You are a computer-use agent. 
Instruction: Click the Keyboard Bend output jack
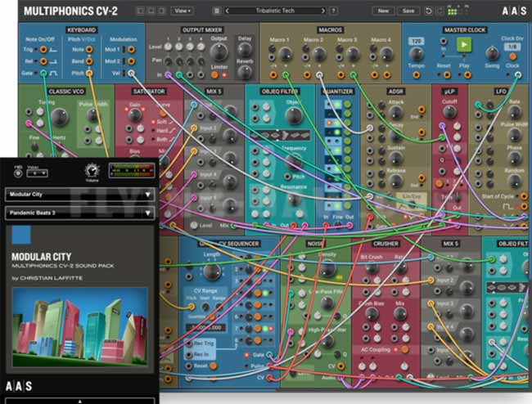(89, 61)
